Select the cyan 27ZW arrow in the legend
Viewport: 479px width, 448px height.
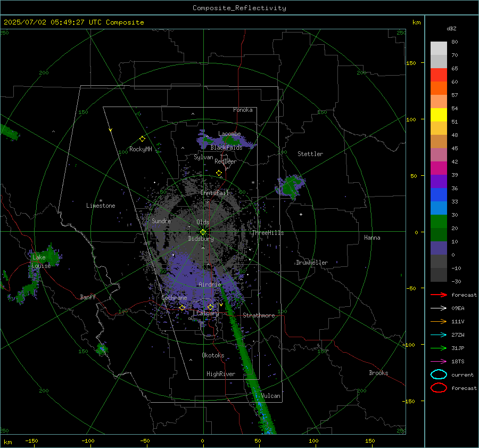point(439,335)
